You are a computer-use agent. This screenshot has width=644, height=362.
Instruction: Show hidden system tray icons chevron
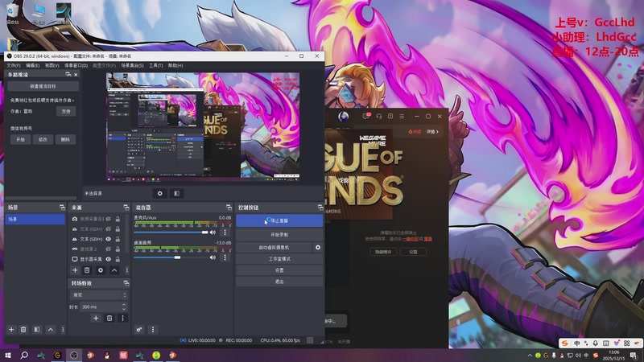(530, 355)
